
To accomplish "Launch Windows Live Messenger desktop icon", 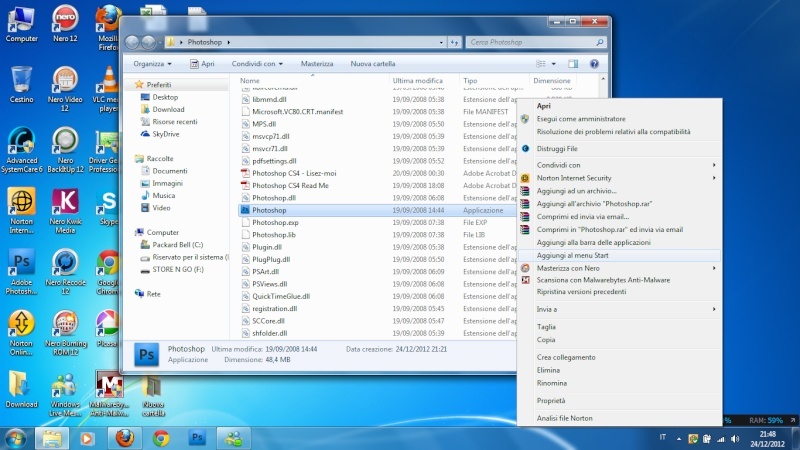I will (x=65, y=394).
